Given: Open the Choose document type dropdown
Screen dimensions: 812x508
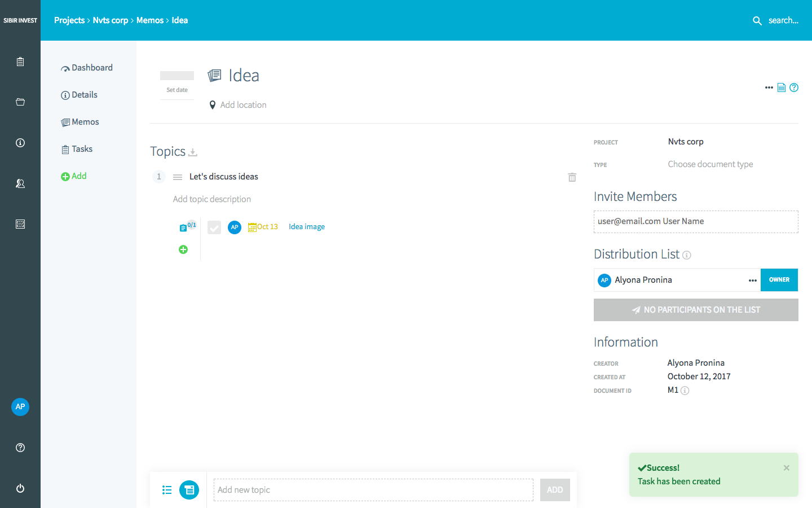Looking at the screenshot, I should [710, 164].
